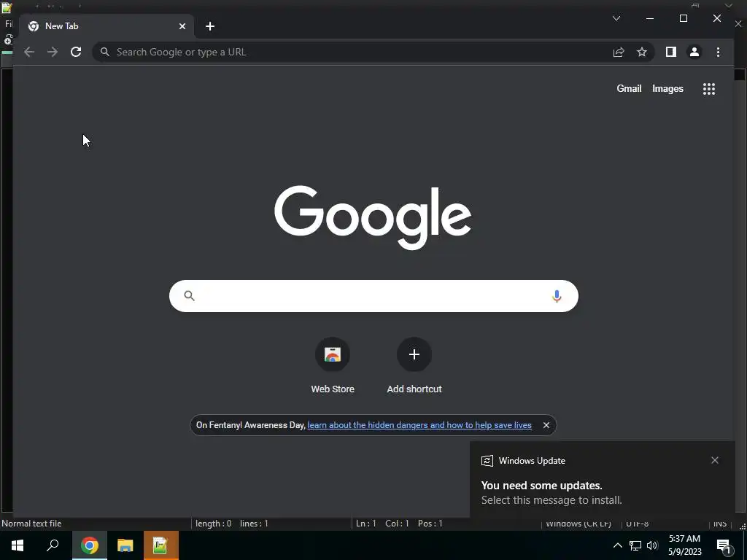Screen dimensions: 747x560
Task: Open Gmail link
Action: [x=629, y=88]
